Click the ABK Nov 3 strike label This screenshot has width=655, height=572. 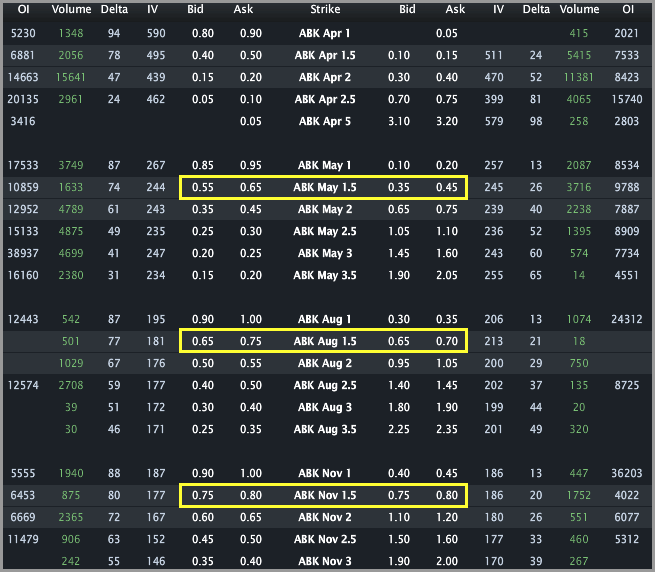pos(325,562)
